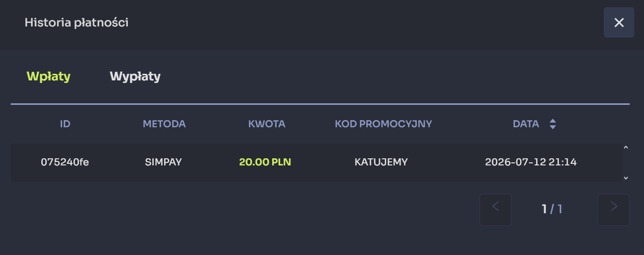644x255 pixels.
Task: Click the KWOTA column header
Action: (x=266, y=124)
